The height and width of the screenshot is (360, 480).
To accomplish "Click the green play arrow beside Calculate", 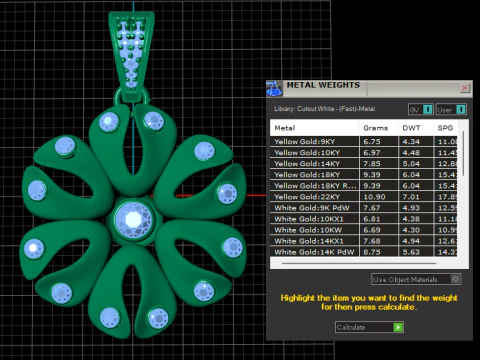I will 398,327.
